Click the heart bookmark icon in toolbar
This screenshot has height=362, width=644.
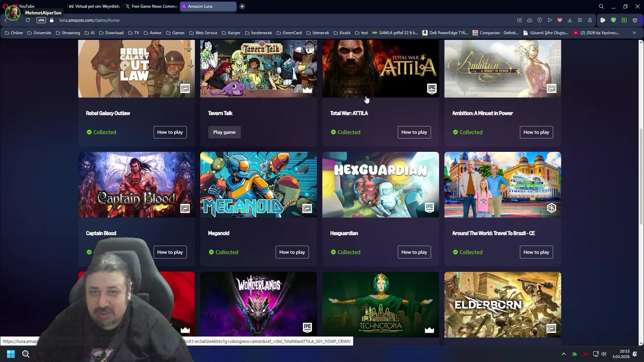click(x=559, y=20)
